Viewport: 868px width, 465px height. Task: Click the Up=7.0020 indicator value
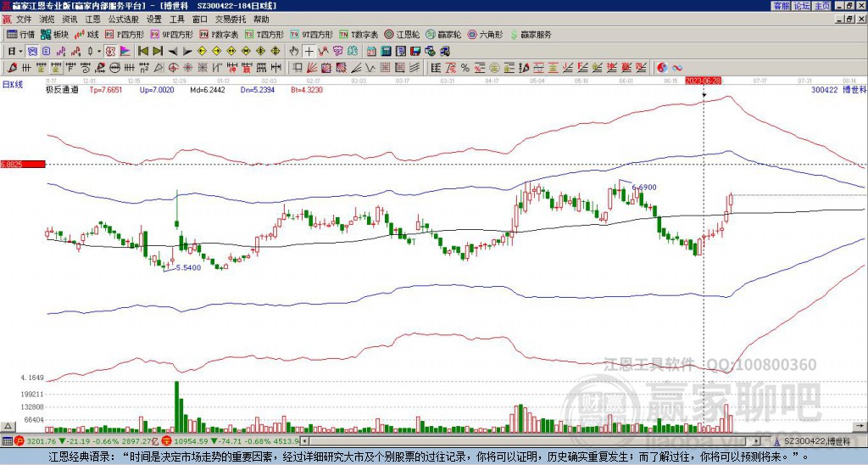pyautogui.click(x=156, y=89)
